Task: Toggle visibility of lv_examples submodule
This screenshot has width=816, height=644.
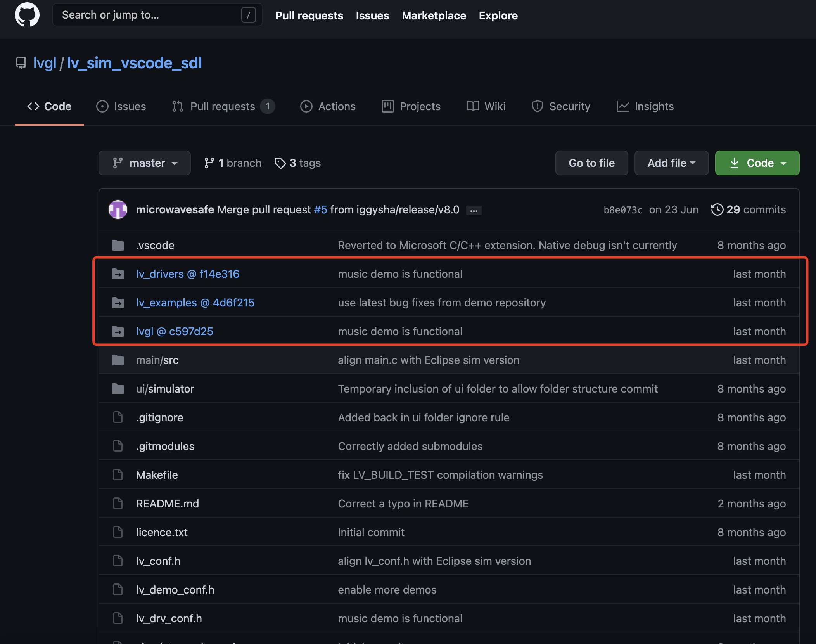Action: tap(117, 301)
